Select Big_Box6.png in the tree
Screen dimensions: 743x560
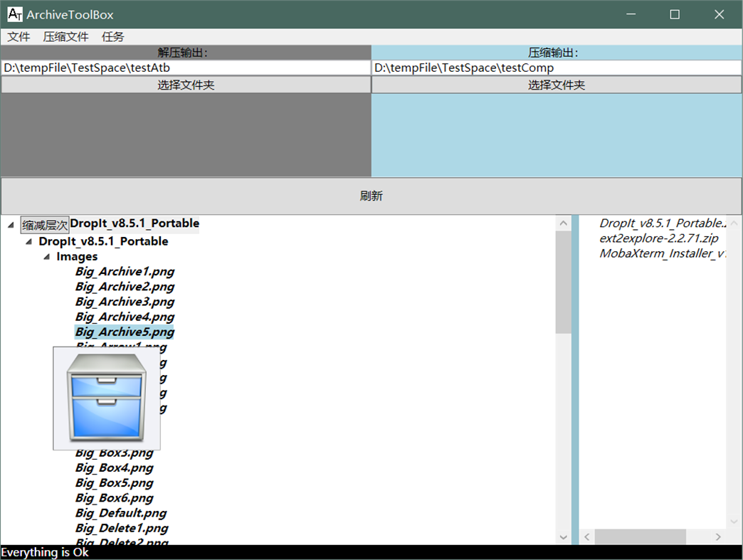click(x=114, y=497)
